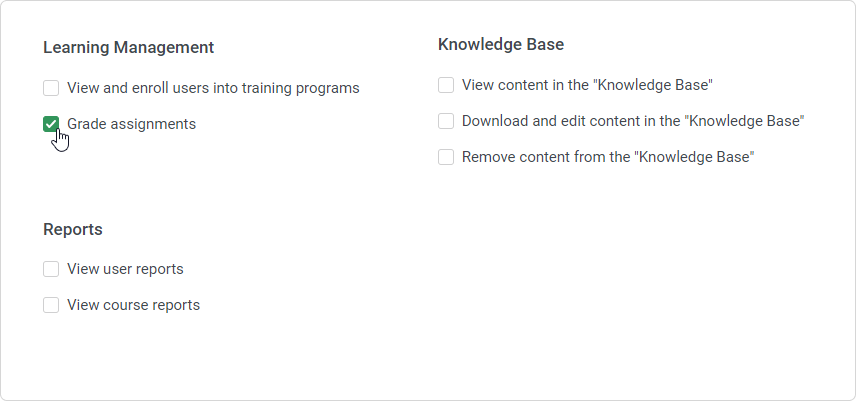Viewport: 856px width, 401px height.
Task: Select the Knowledge Base section heading
Action: click(501, 44)
